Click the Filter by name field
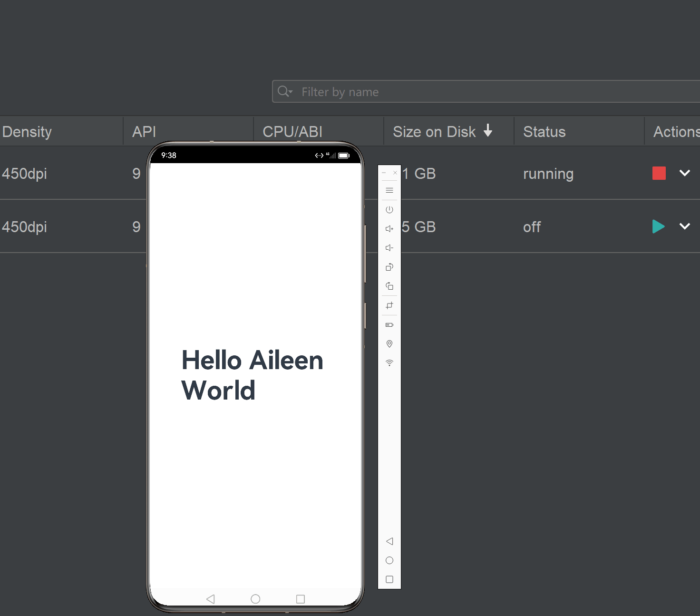 (486, 91)
